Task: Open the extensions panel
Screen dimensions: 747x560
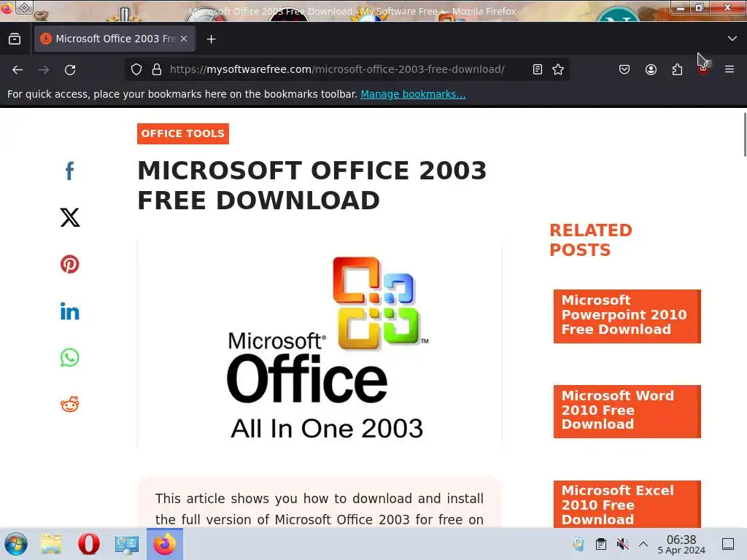Action: pos(677,69)
